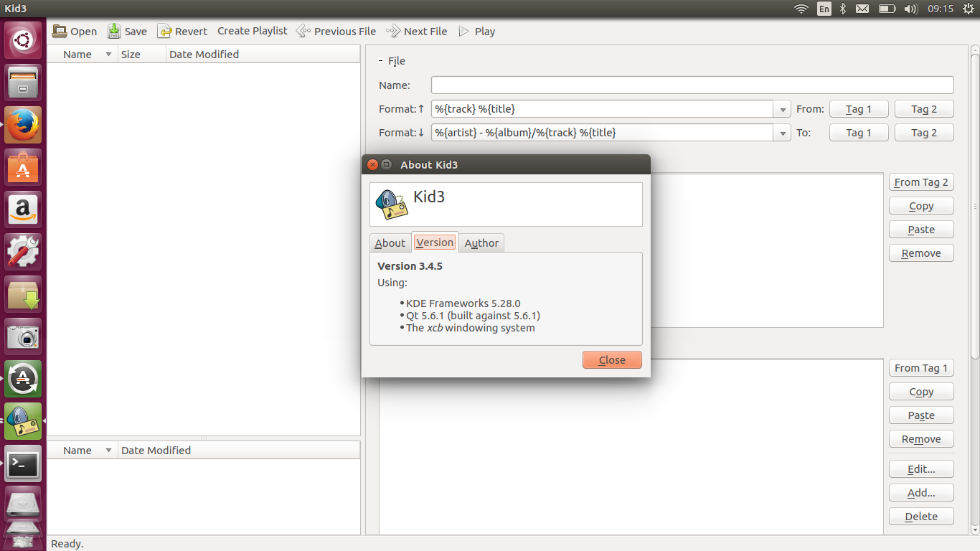Sort by Name in the upper file list
This screenshot has width=980, height=551.
click(x=83, y=55)
